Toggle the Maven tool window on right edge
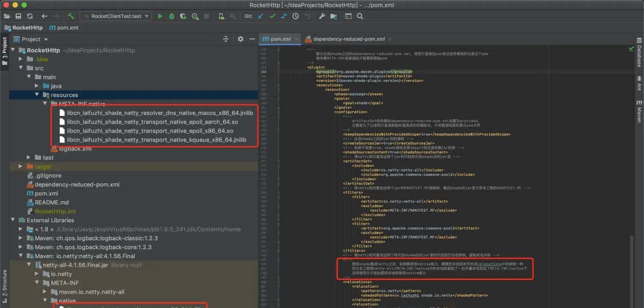The height and width of the screenshot is (308, 644). click(639, 112)
